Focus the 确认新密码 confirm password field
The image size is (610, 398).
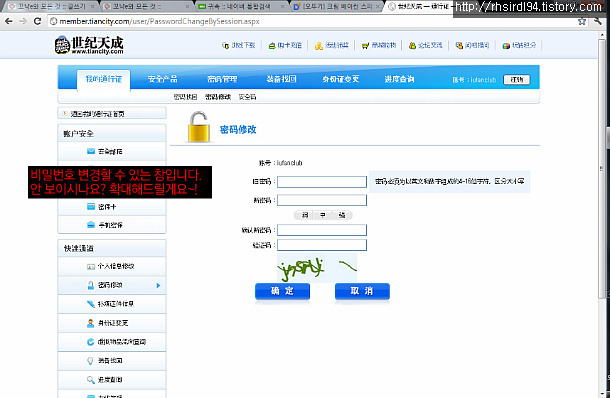[322, 230]
